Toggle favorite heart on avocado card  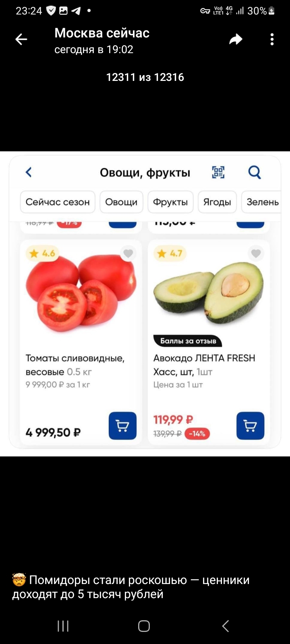(256, 253)
